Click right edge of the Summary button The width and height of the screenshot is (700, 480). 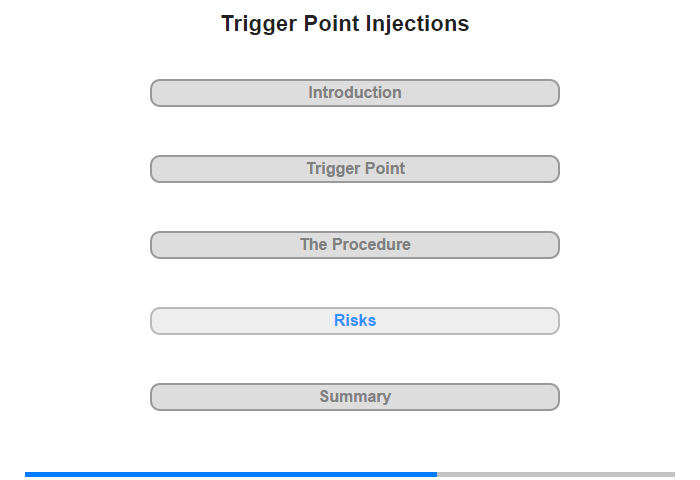[555, 397]
